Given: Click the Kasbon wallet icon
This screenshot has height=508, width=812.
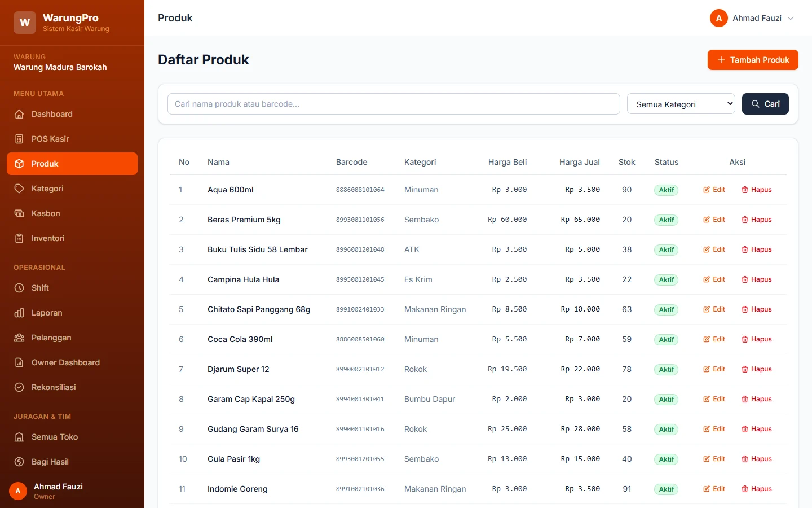Looking at the screenshot, I should [19, 213].
